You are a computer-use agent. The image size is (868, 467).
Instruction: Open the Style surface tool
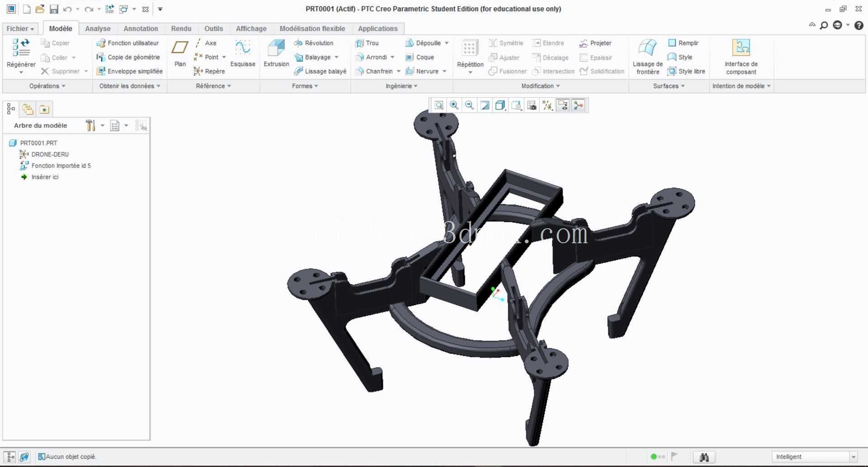pos(680,57)
